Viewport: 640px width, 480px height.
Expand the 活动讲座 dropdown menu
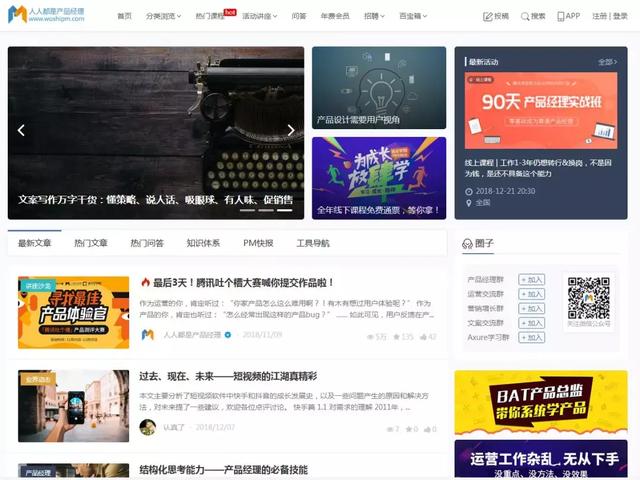click(x=260, y=16)
